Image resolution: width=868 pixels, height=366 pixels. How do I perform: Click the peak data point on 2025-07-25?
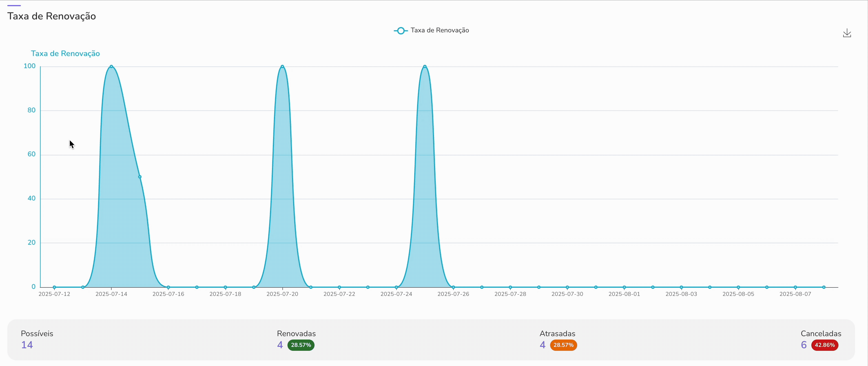425,66
